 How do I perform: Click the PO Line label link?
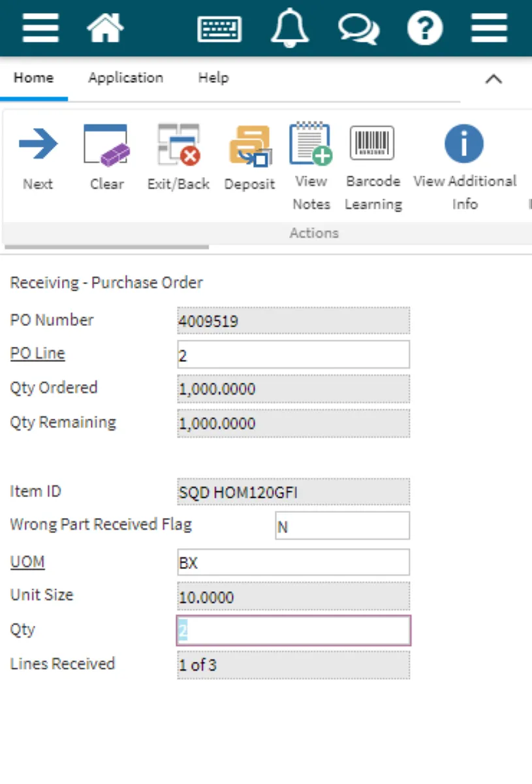tap(37, 353)
